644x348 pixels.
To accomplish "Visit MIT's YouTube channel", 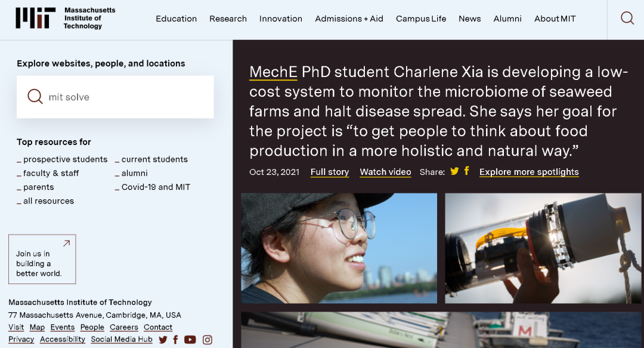I will tap(190, 340).
